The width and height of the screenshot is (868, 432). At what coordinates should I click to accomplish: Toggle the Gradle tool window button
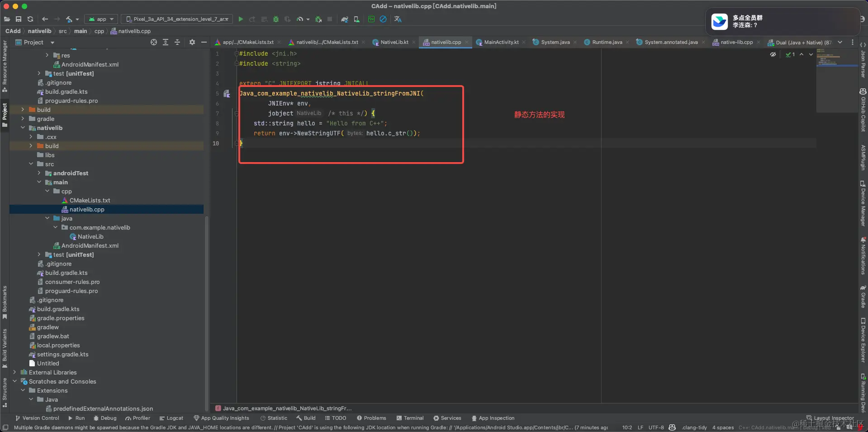click(863, 297)
